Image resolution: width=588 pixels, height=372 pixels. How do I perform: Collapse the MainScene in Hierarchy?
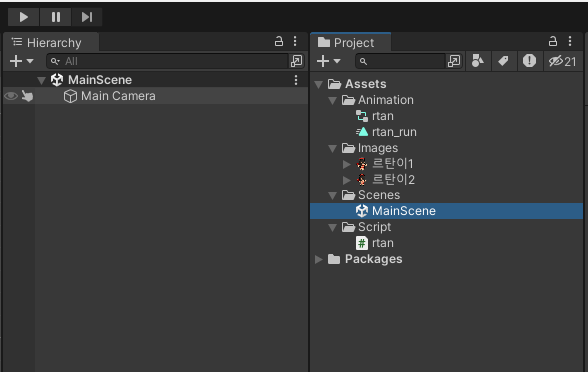click(41, 80)
